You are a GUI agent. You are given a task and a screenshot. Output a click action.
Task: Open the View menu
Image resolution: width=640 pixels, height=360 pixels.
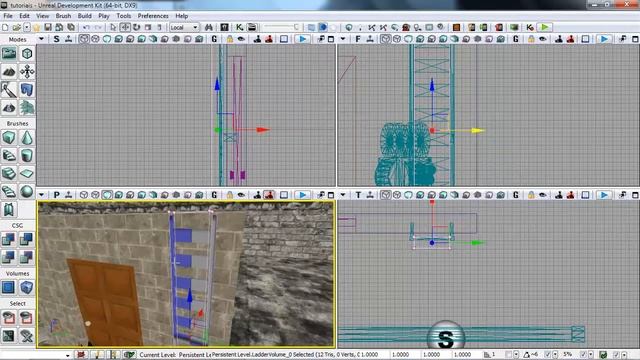coord(42,16)
